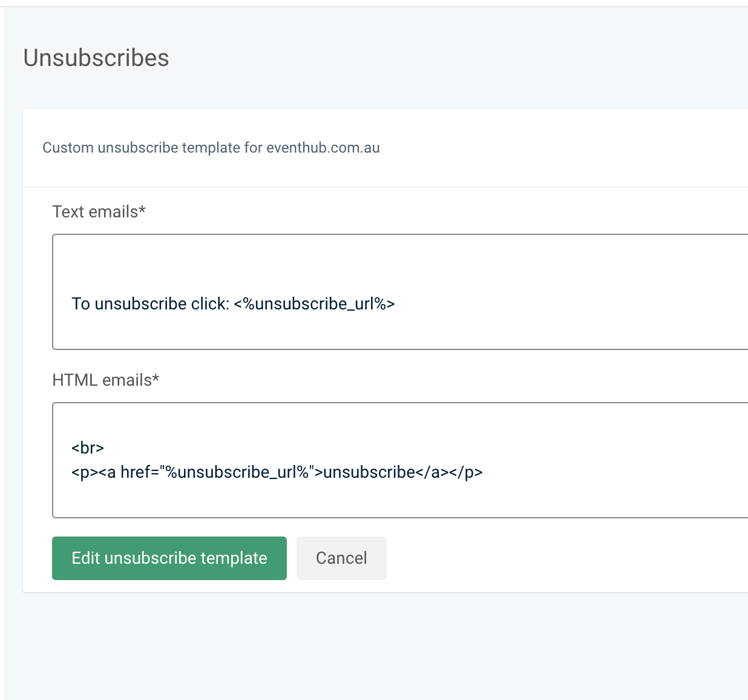Click <%unsubscribe_url%> placeholder in Text emails
The image size is (748, 700).
pos(314,304)
